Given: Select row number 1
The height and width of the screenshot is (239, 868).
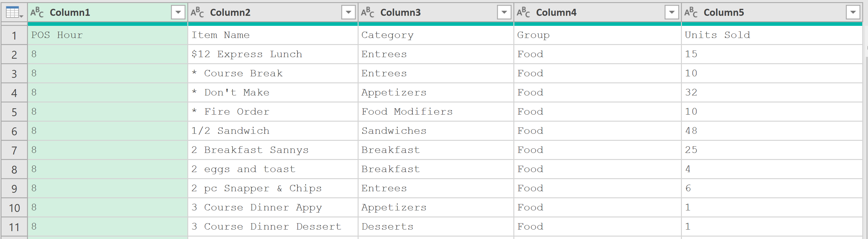Looking at the screenshot, I should [x=14, y=36].
